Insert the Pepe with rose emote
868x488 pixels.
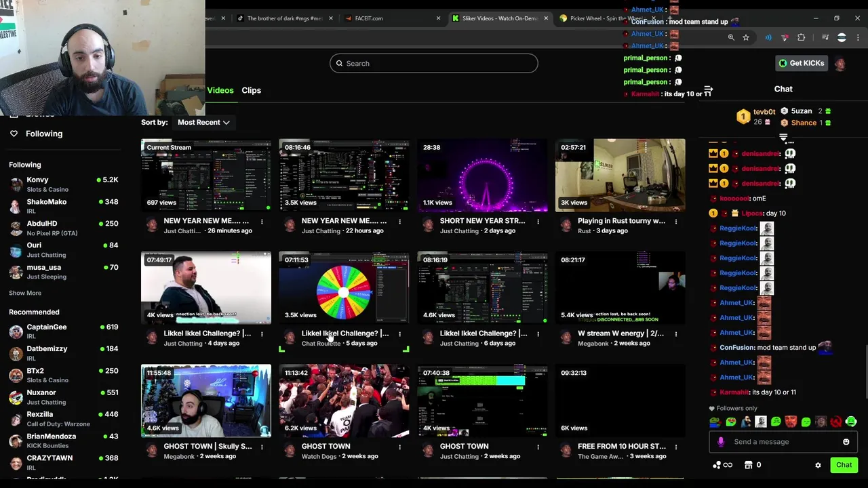tap(715, 422)
